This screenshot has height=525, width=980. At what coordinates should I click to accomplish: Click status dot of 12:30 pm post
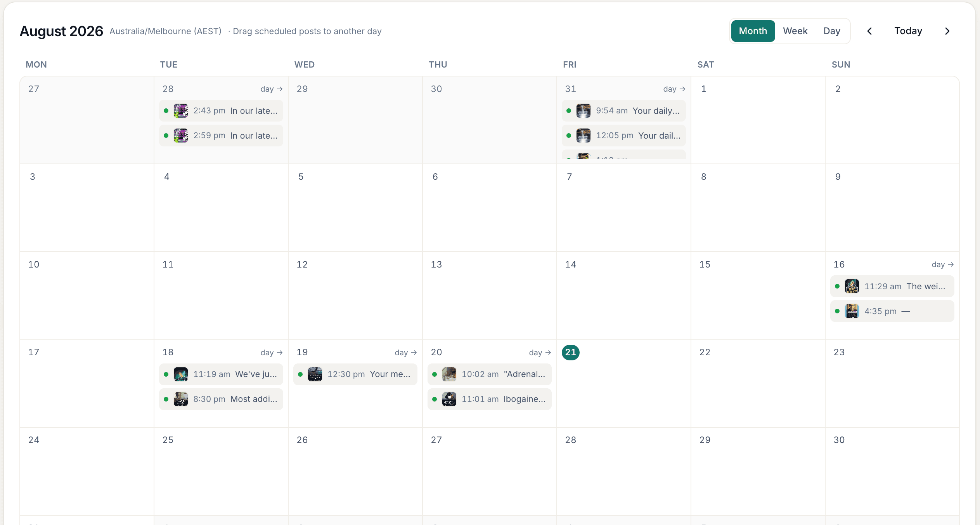(x=300, y=375)
